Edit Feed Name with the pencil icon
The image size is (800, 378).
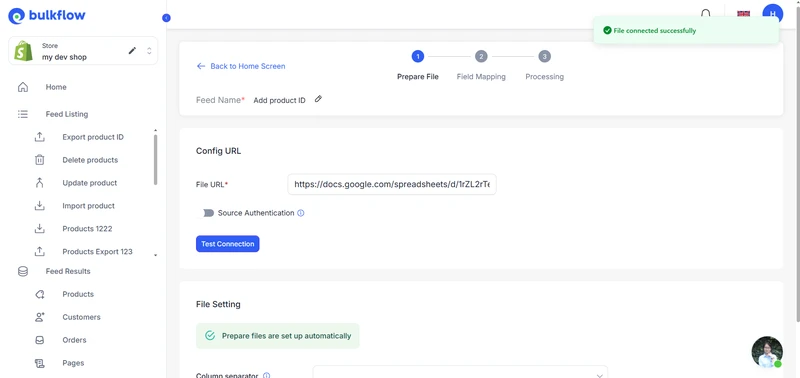click(x=318, y=99)
